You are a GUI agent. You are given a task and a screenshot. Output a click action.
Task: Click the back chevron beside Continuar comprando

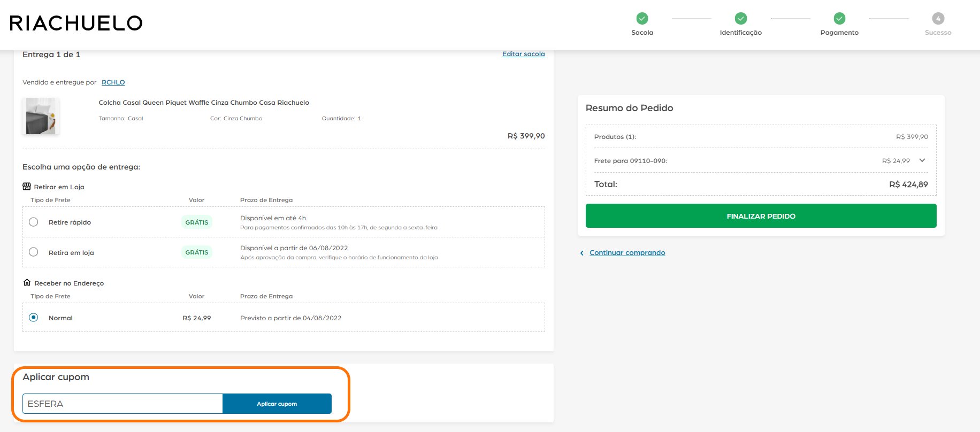click(x=581, y=253)
